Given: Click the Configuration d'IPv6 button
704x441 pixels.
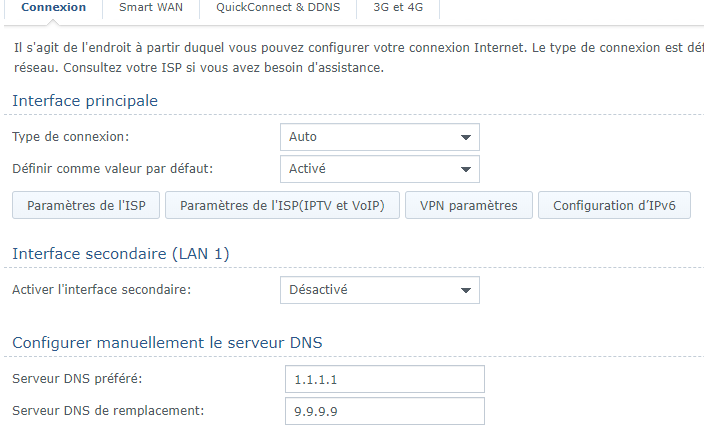Looking at the screenshot, I should [x=614, y=205].
